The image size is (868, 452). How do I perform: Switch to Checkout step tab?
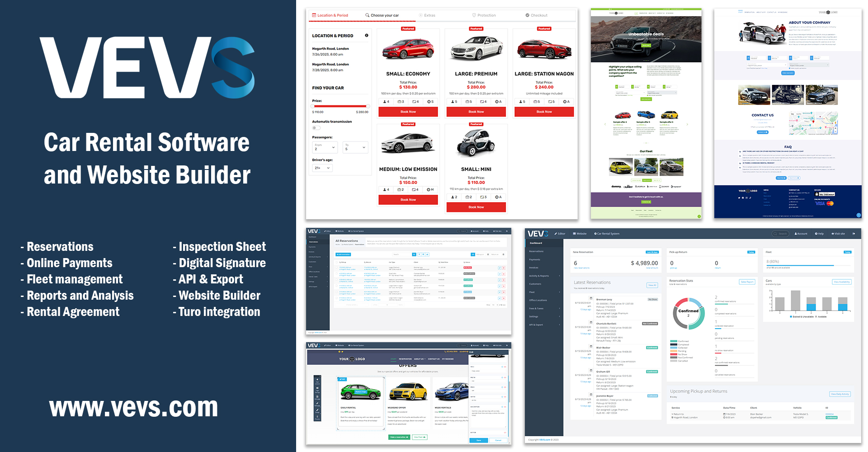(x=537, y=15)
